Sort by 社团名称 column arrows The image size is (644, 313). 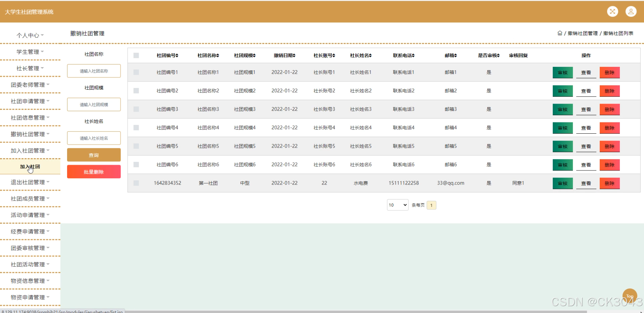click(x=218, y=56)
